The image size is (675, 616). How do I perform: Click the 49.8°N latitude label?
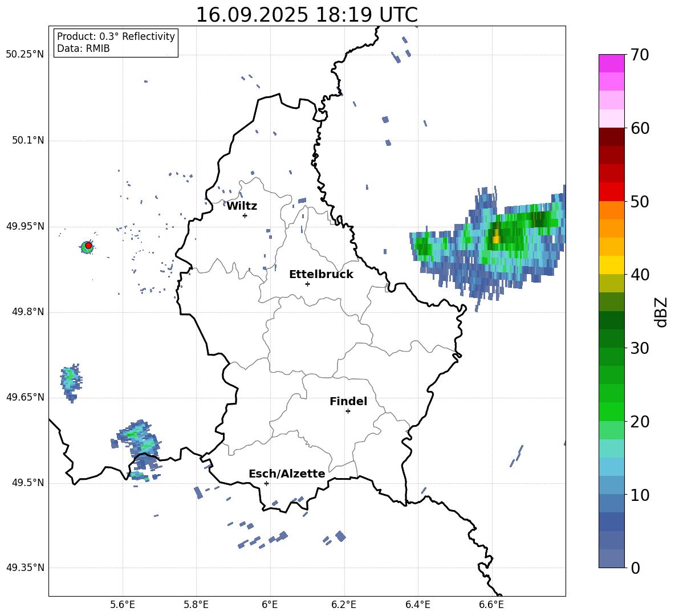click(28, 312)
